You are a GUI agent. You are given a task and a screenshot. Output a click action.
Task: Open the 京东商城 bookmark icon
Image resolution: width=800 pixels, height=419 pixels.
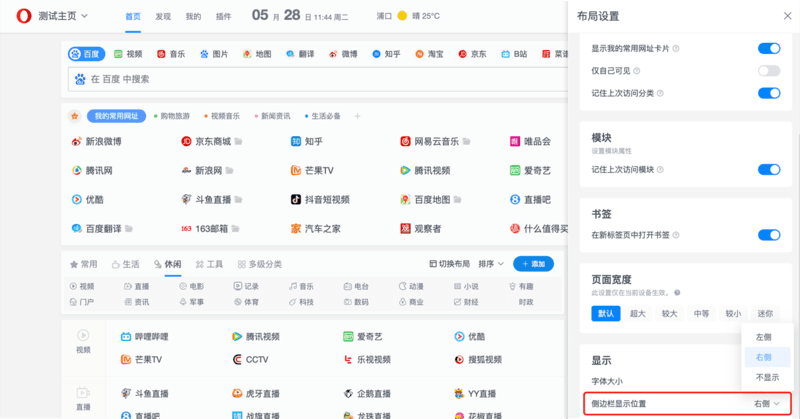(186, 141)
